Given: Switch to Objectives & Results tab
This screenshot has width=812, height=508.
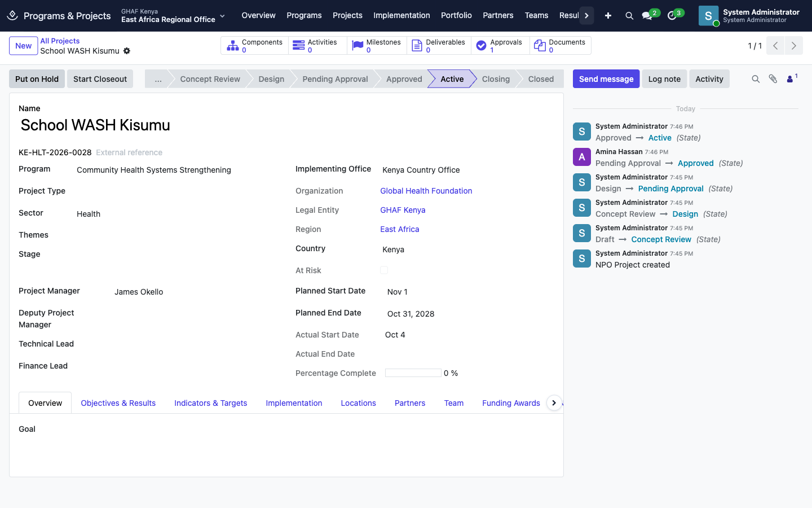Looking at the screenshot, I should click(118, 403).
